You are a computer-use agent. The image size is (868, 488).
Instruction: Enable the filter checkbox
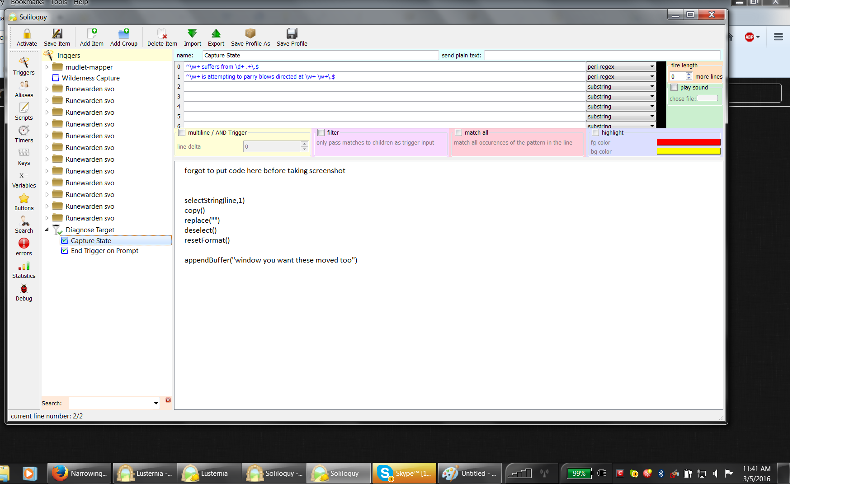[321, 132]
